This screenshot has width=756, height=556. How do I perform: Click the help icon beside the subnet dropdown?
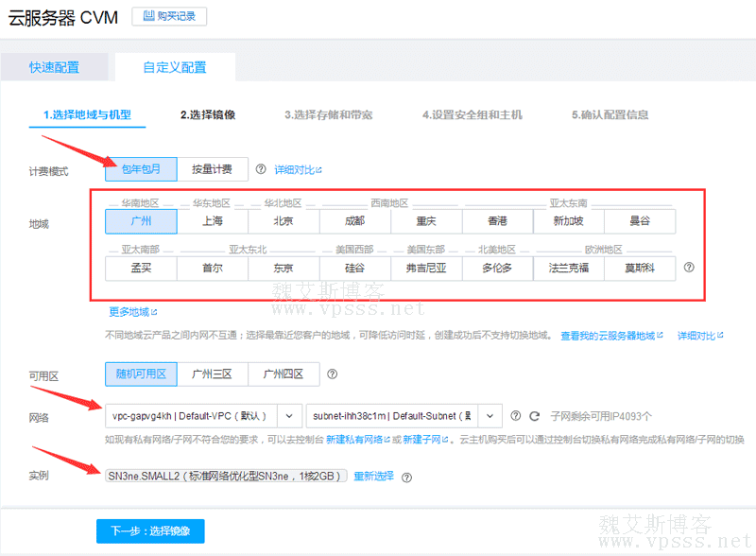[x=516, y=416]
